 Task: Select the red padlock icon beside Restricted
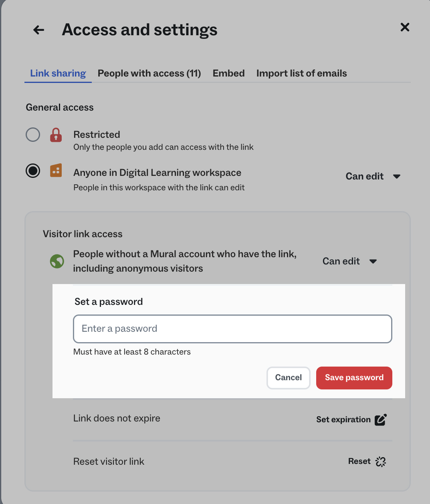pos(56,135)
